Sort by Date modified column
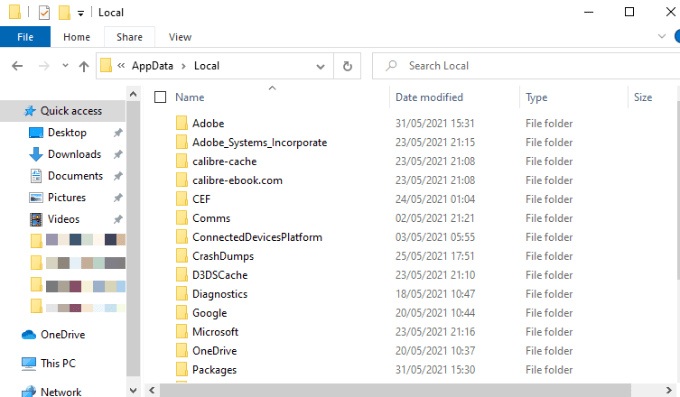The image size is (680, 397). 429,97
